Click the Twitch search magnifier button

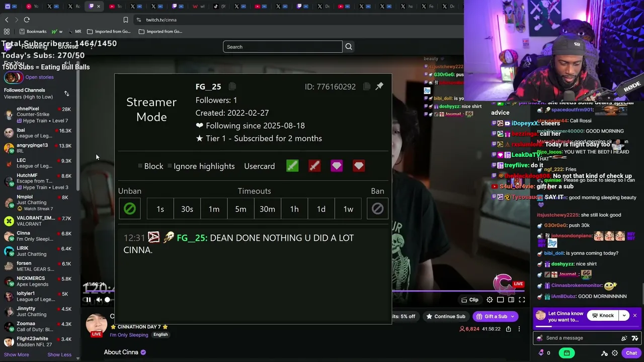pos(348,47)
